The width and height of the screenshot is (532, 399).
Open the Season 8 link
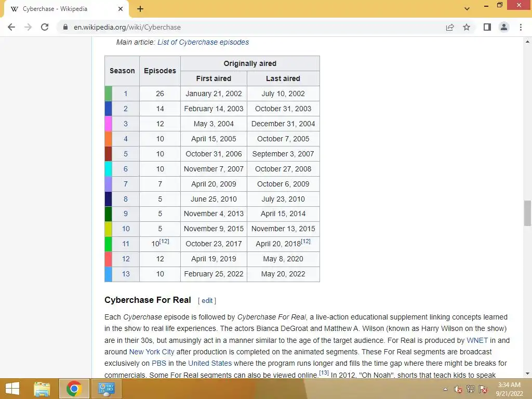[126, 199]
